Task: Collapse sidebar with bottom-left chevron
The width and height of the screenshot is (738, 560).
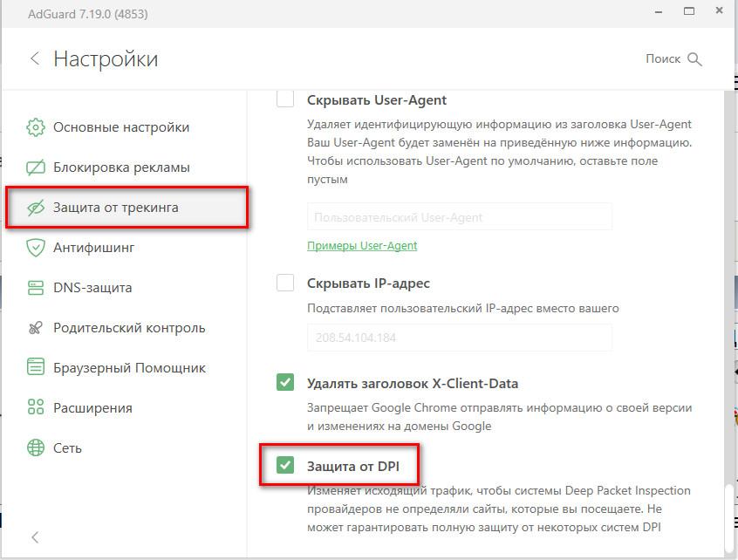Action: pyautogui.click(x=35, y=537)
